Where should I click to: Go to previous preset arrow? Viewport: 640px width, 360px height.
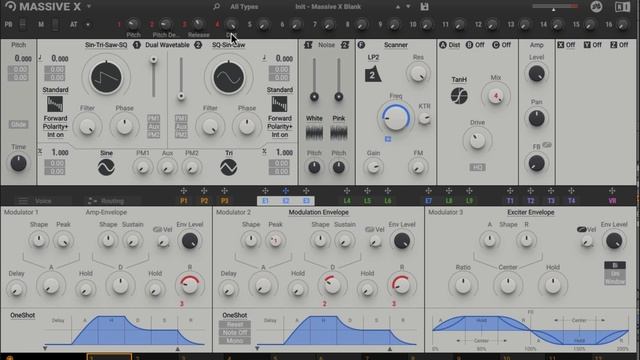click(x=398, y=7)
